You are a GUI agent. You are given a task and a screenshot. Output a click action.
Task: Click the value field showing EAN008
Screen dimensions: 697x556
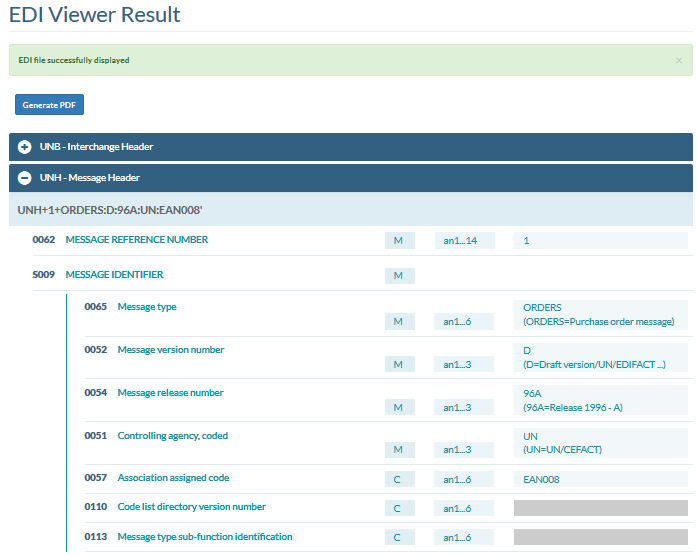click(x=600, y=480)
